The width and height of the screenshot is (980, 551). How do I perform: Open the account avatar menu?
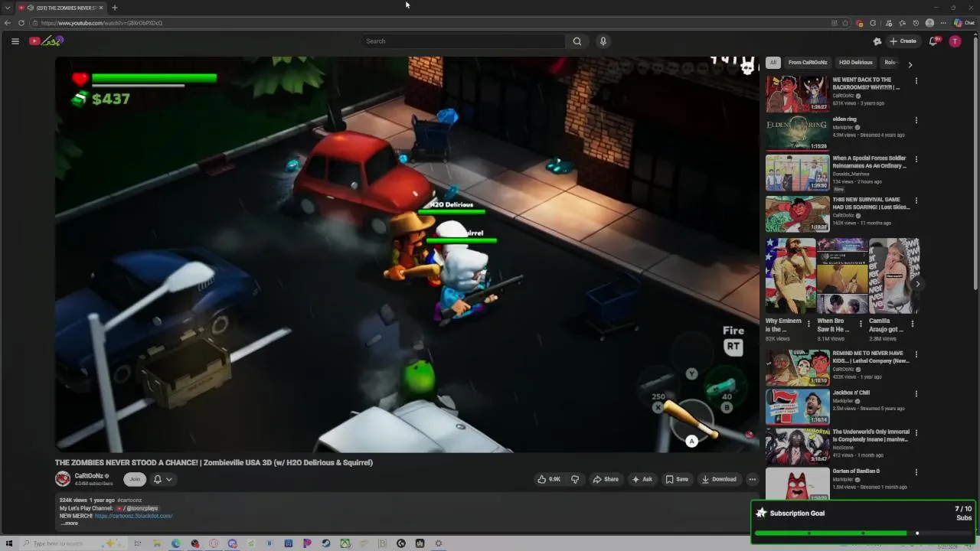click(955, 41)
